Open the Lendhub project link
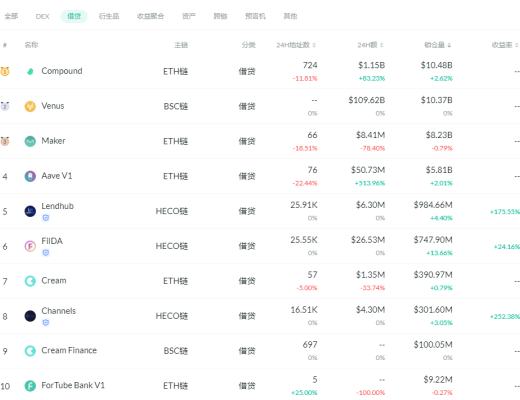 pos(57,206)
